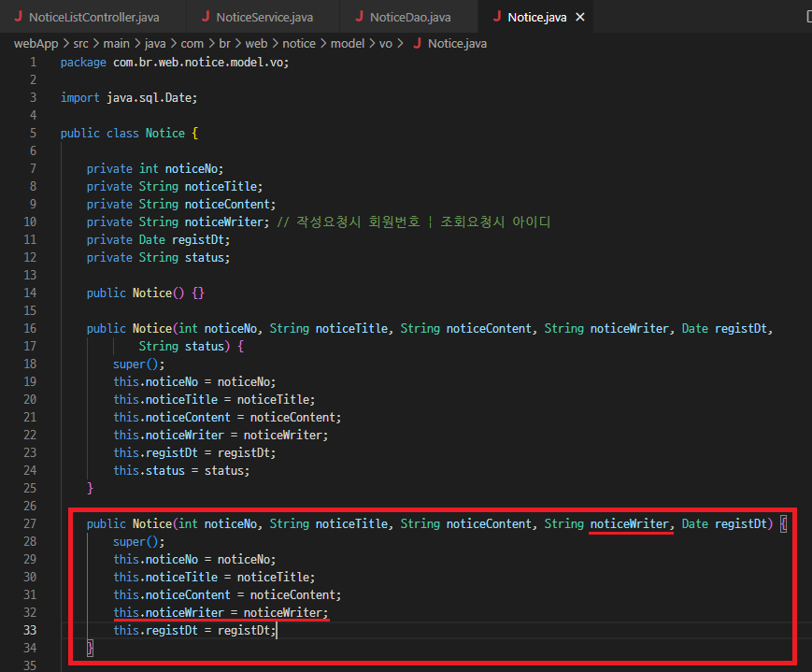Open the java breadcrumb segment
This screenshot has width=812, height=672.
pos(155,44)
